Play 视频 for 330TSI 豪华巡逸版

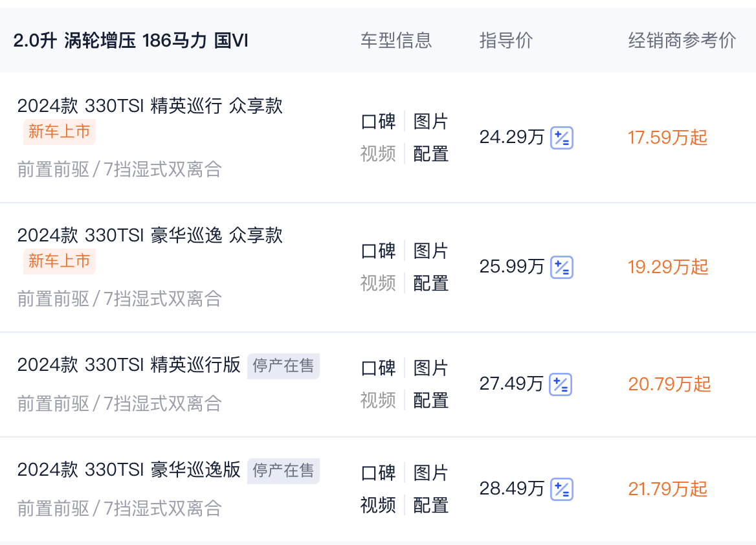378,505
